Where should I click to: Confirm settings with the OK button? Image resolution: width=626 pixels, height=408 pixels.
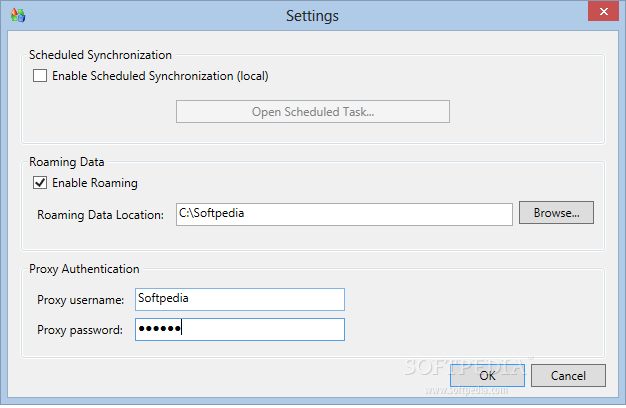487,375
